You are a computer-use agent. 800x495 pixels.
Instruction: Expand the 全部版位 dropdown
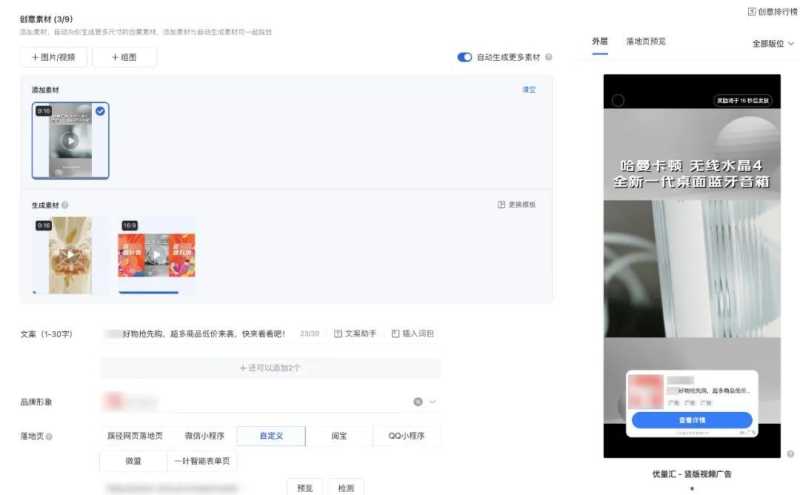772,43
